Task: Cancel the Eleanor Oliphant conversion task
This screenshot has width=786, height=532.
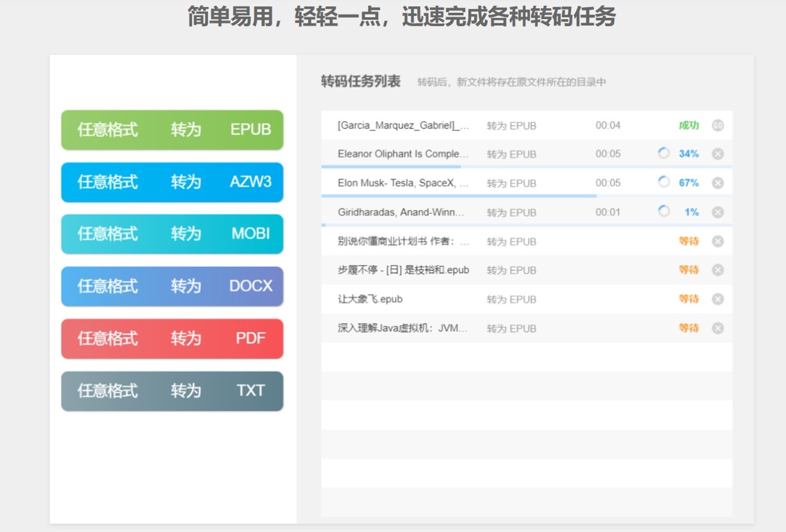Action: [718, 154]
